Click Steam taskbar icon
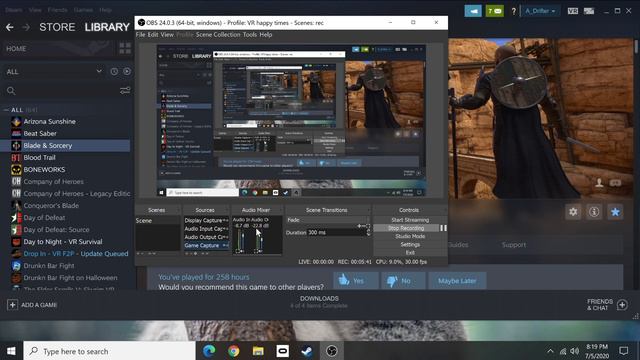This screenshot has height=360, width=640. pyautogui.click(x=307, y=351)
